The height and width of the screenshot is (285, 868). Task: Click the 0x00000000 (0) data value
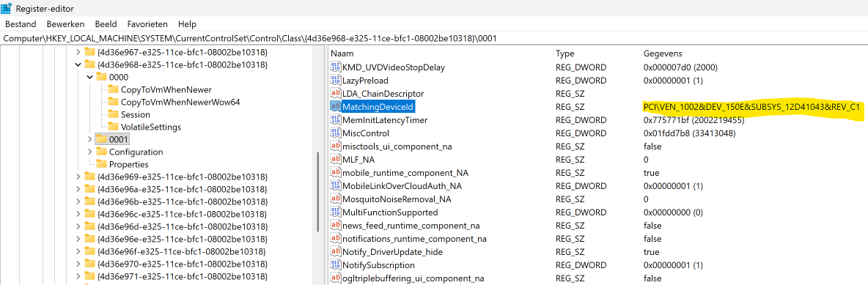(x=673, y=212)
